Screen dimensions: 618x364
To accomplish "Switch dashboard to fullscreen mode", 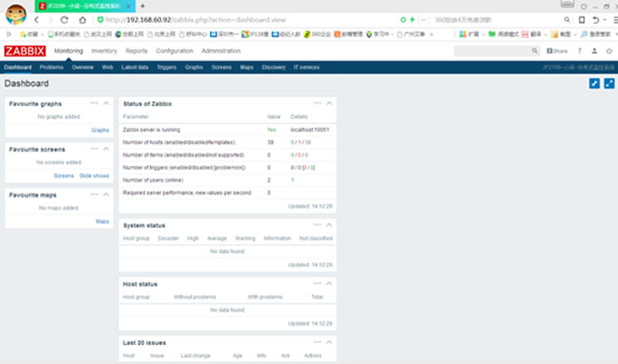I will 609,84.
